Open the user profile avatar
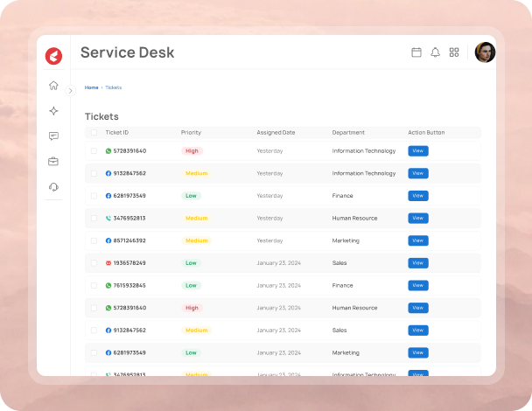Image resolution: width=532 pixels, height=411 pixels. point(485,52)
